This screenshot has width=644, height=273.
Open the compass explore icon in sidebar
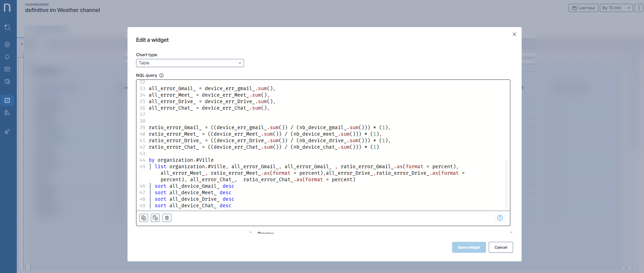[7, 45]
